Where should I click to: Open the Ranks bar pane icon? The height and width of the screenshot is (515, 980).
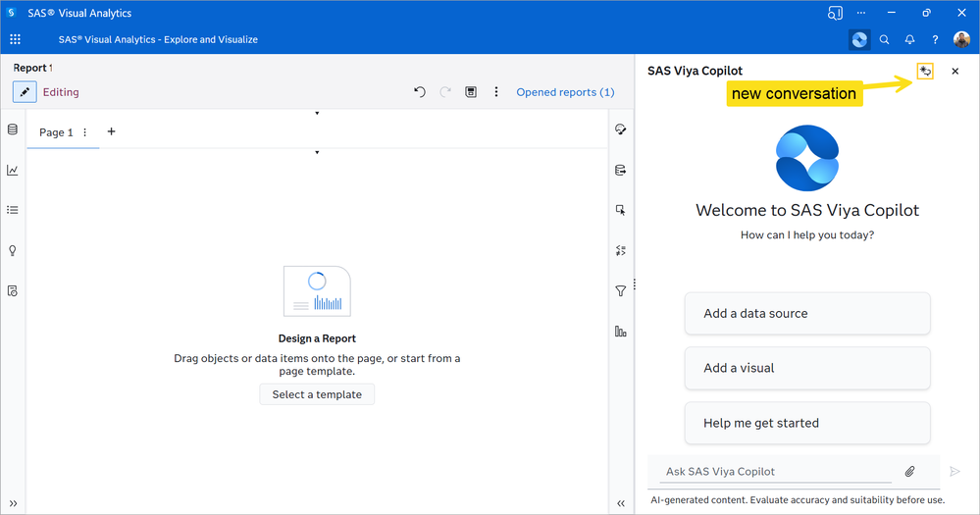tap(621, 332)
